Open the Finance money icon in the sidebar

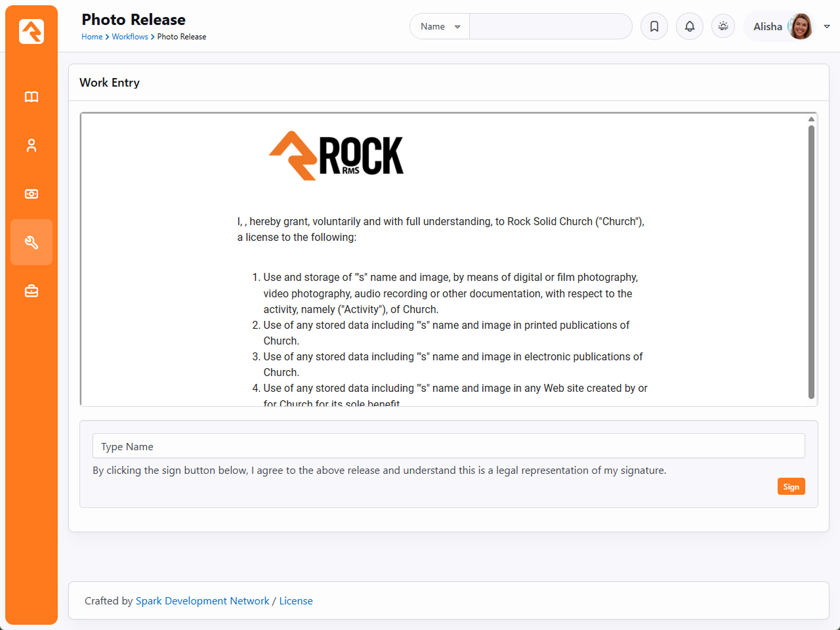[x=31, y=194]
